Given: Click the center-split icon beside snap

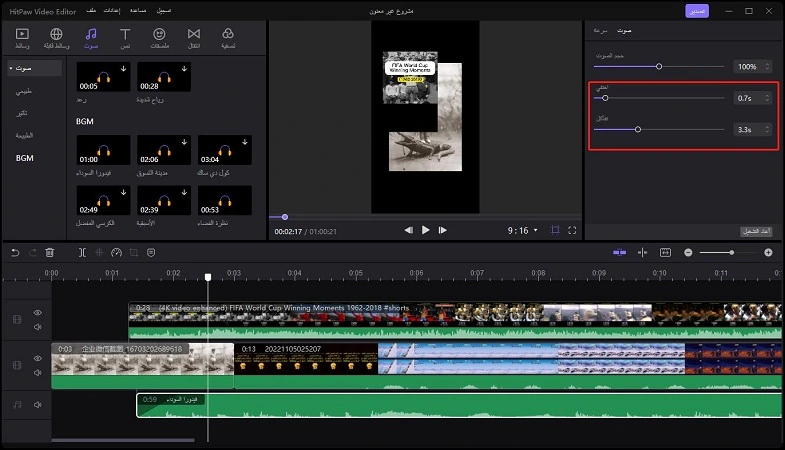Looking at the screenshot, I should point(642,253).
